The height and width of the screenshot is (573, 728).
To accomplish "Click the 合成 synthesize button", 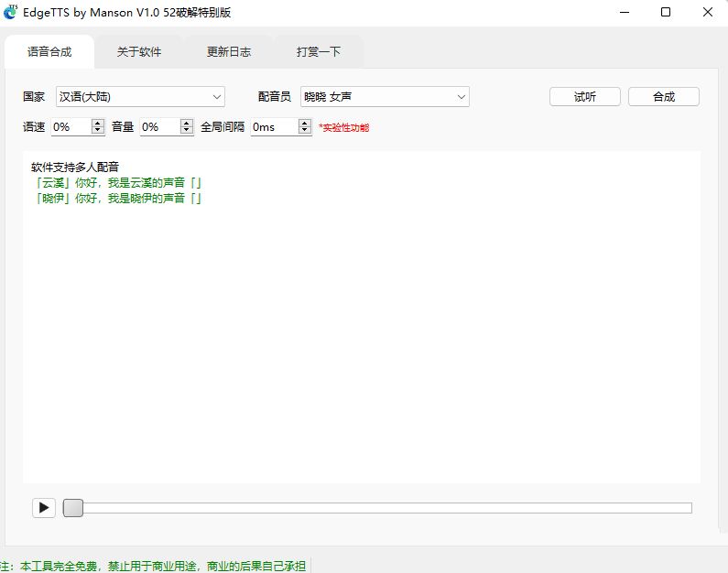I will pyautogui.click(x=664, y=96).
